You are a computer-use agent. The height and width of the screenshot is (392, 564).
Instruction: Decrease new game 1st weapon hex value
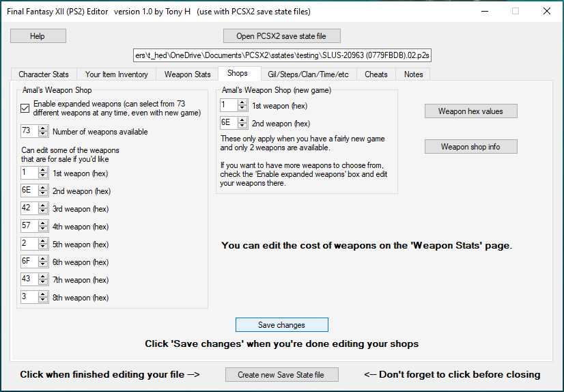pos(242,109)
